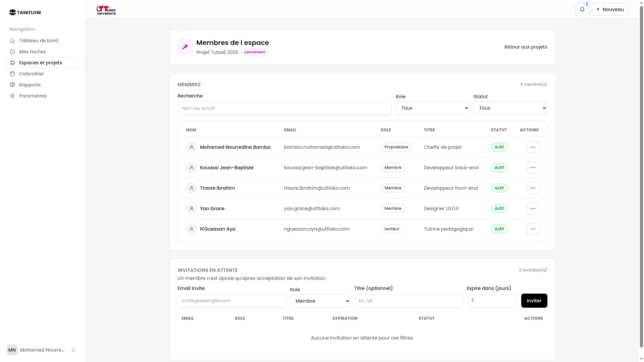Screen dimensions: 644x362
Task: Click the TaskFlow logo icon
Action: [12, 12]
